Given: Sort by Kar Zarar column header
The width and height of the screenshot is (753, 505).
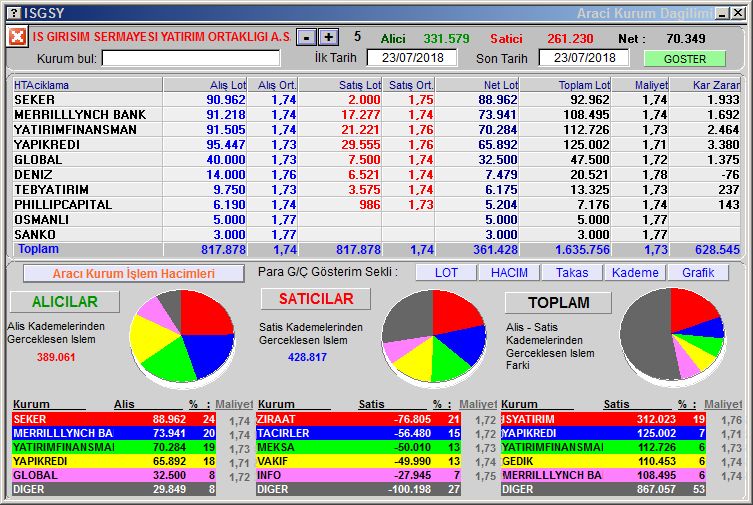Looking at the screenshot, I should [705, 85].
